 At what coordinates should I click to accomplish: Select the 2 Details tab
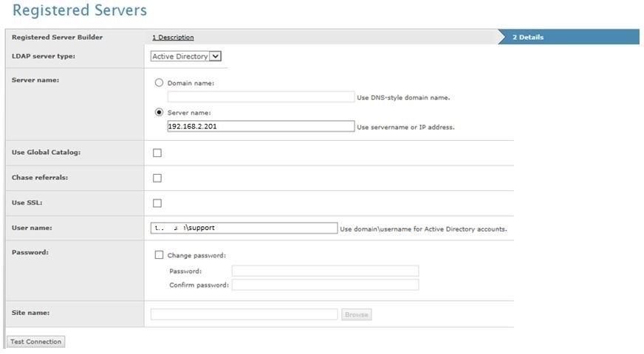(528, 38)
